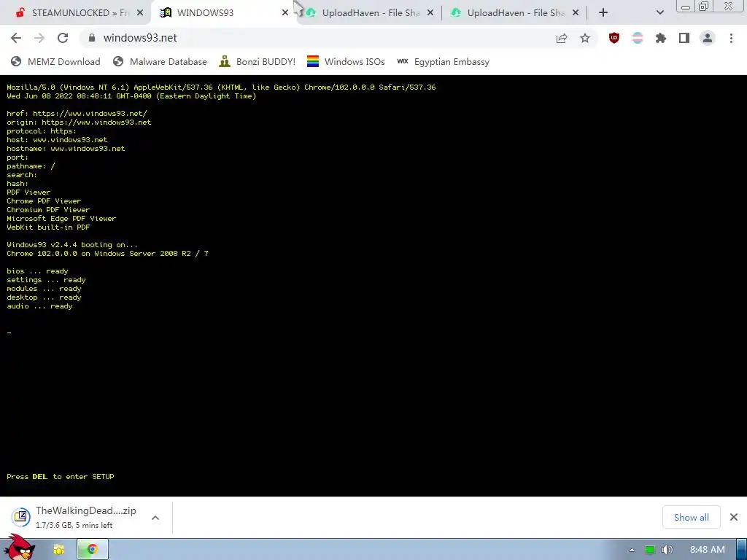Close the second UploadHaven tab
This screenshot has height=560, width=747.
pos(576,13)
